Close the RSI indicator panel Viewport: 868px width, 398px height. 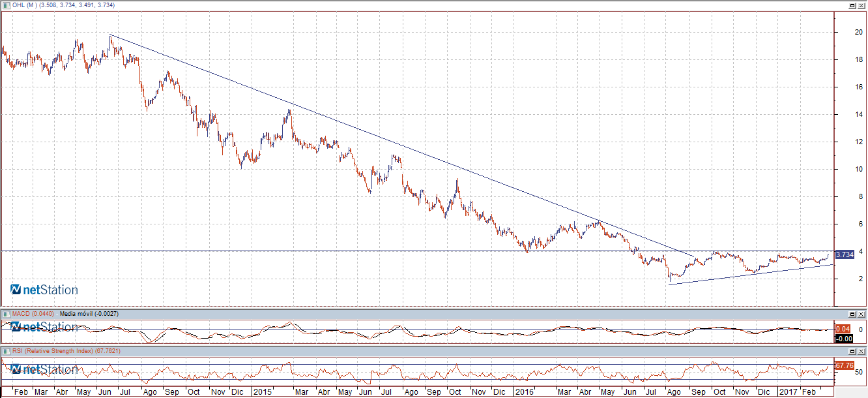point(861,351)
